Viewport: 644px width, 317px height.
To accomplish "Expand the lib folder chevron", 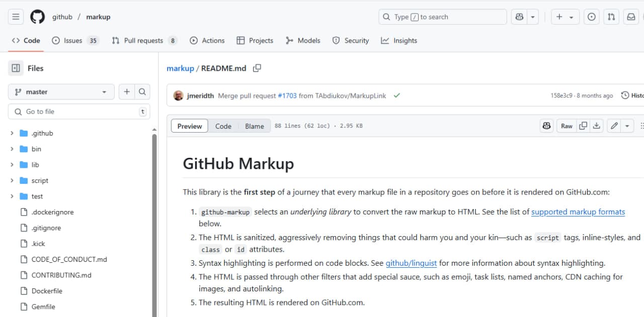I will pyautogui.click(x=12, y=165).
